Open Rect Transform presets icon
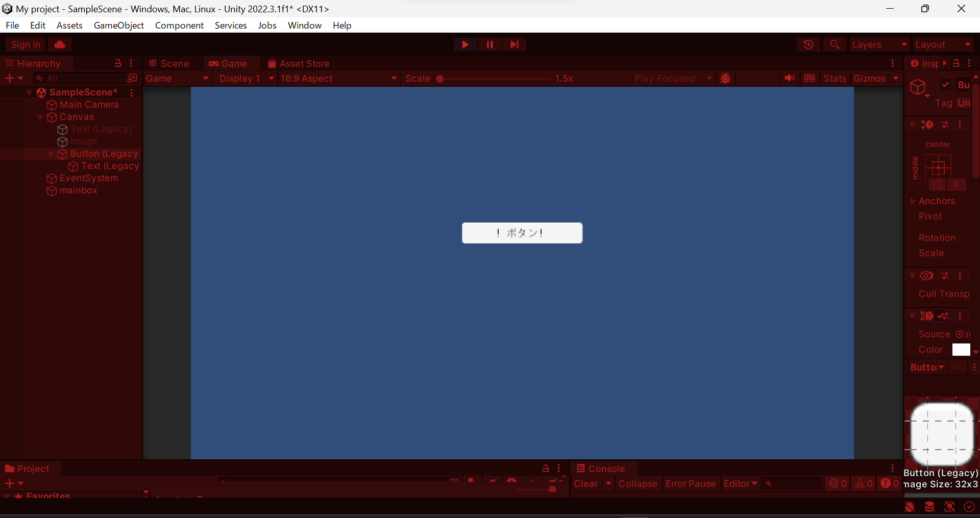 [945, 125]
